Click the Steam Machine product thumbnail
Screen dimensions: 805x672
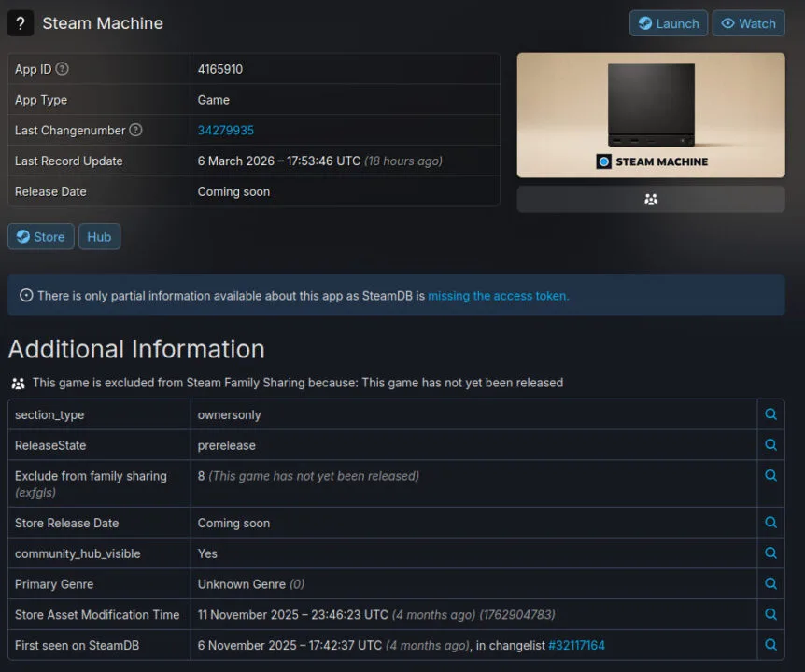(x=650, y=114)
